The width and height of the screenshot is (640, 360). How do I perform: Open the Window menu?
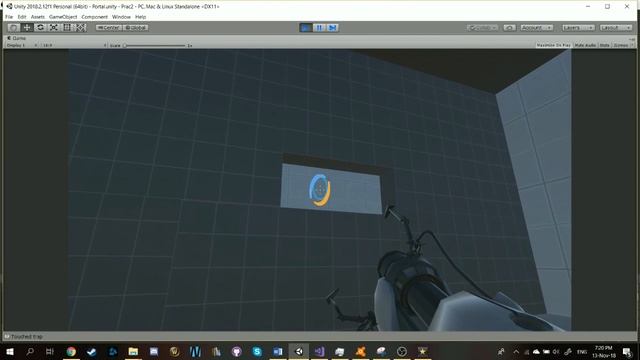[x=121, y=17]
